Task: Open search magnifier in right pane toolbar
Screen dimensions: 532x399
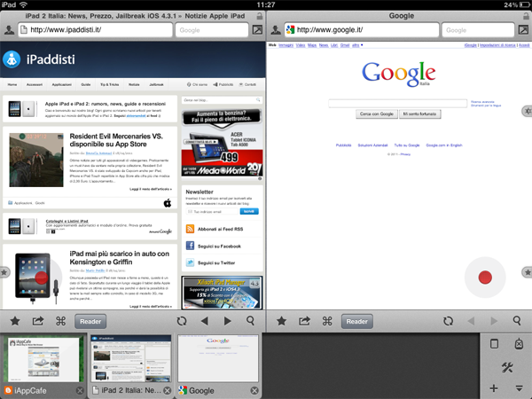Action: pyautogui.click(x=517, y=321)
